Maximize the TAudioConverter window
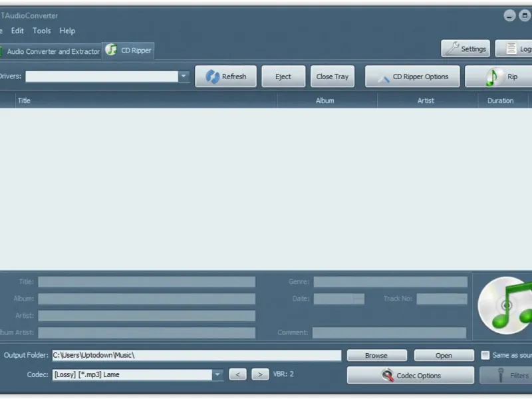Screen dimensions: 532x399 tap(525, 15)
